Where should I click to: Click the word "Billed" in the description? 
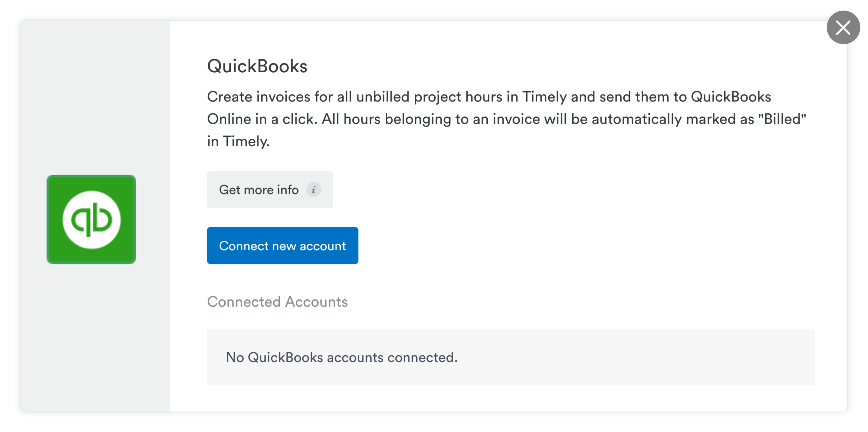(x=784, y=119)
